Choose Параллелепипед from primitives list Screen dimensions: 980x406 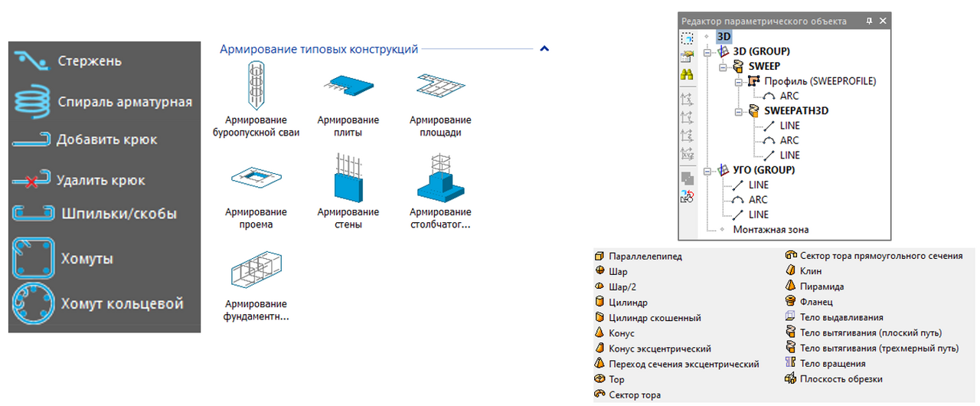click(x=638, y=257)
